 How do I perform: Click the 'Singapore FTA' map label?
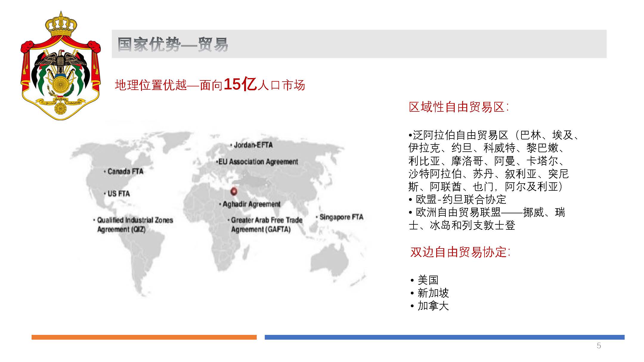coord(340,217)
